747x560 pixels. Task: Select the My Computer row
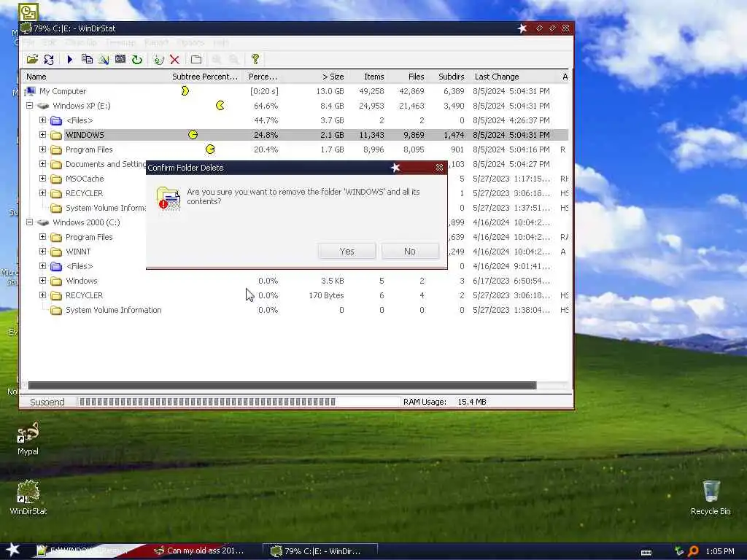295,91
